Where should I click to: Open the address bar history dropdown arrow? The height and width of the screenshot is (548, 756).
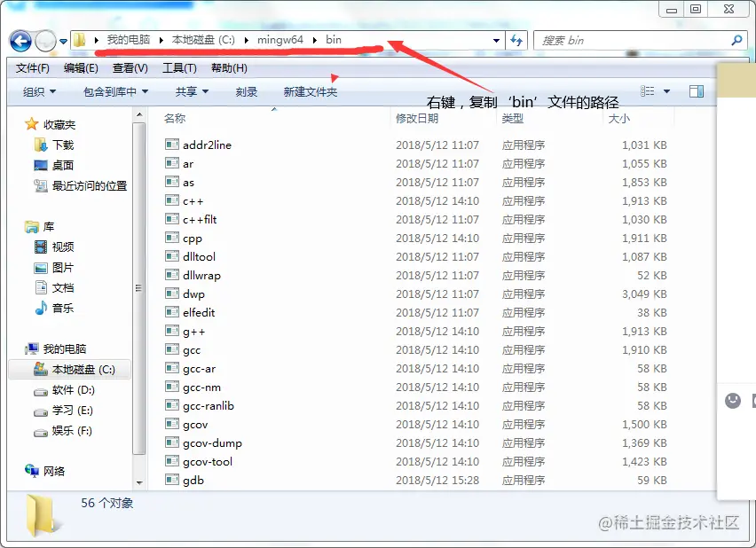[495, 40]
